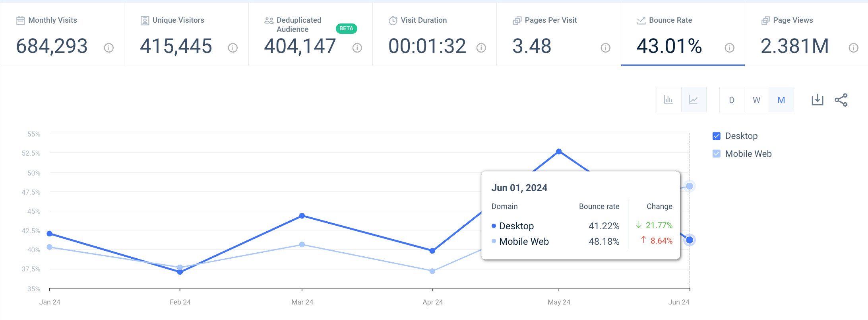Open info icon for Monthly Visits
The height and width of the screenshot is (320, 868).
(109, 48)
